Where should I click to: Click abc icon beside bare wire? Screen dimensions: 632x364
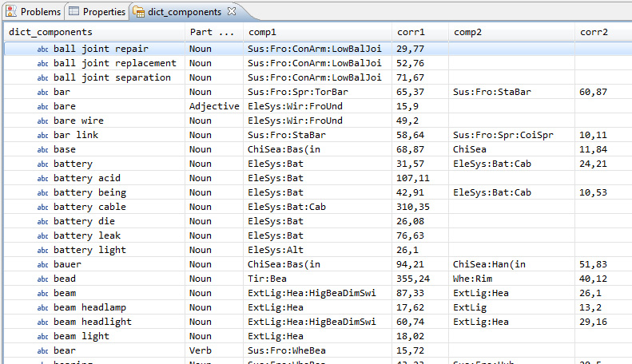(x=42, y=121)
